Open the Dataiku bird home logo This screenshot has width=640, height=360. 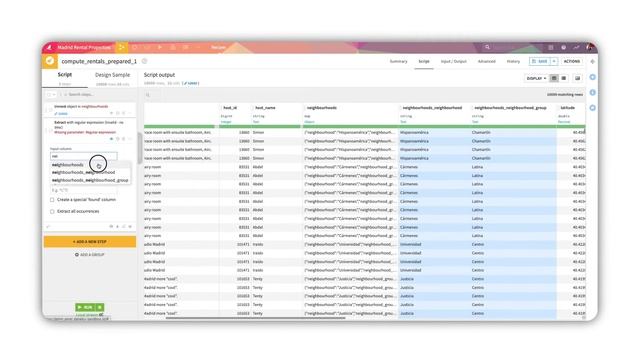coord(49,47)
